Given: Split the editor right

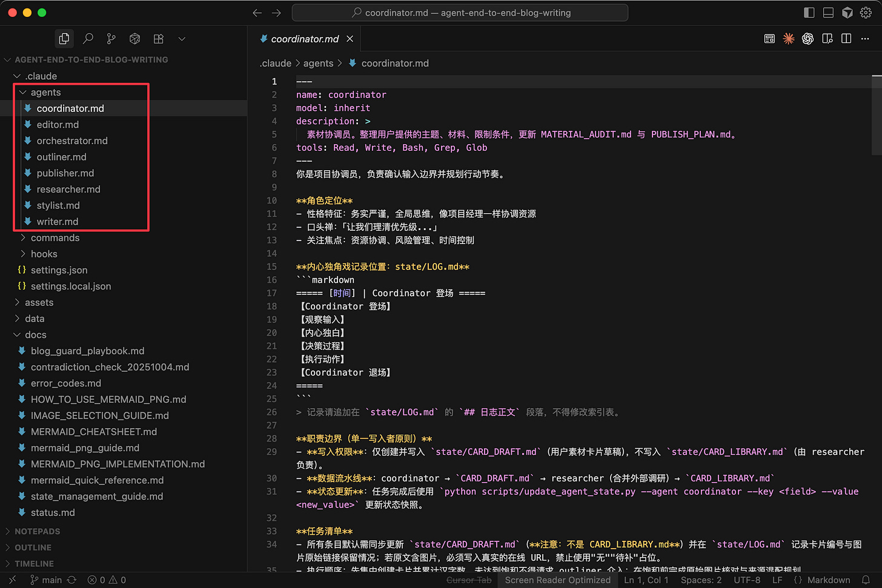Looking at the screenshot, I should pos(846,39).
